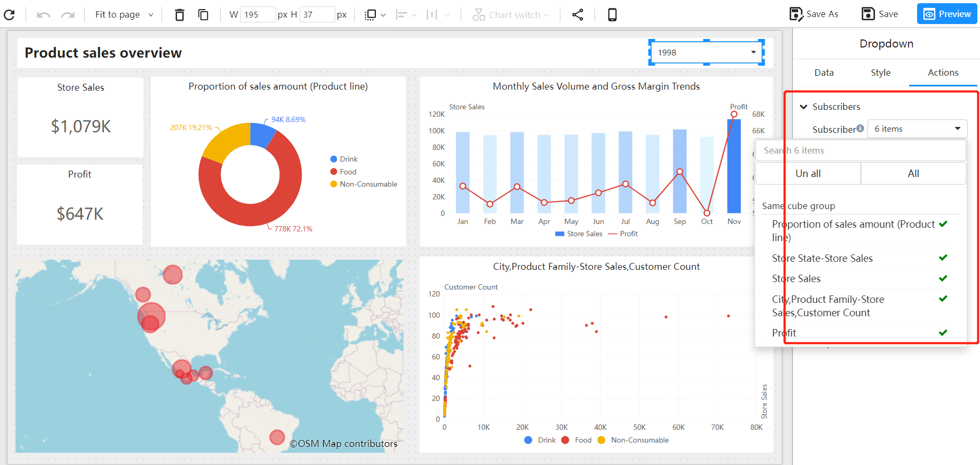
Task: Select the Store Sales $1,079K card
Action: (81, 117)
